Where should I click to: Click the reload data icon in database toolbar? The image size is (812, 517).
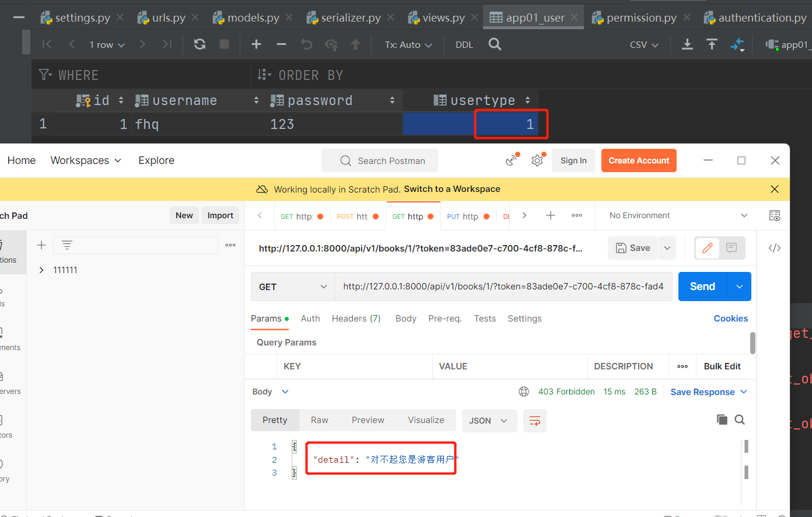click(199, 44)
